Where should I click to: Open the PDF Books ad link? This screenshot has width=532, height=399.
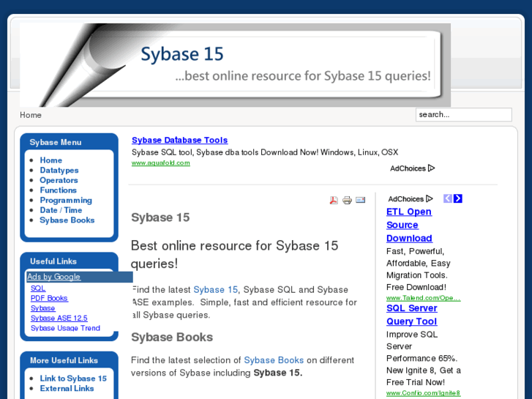tap(49, 298)
